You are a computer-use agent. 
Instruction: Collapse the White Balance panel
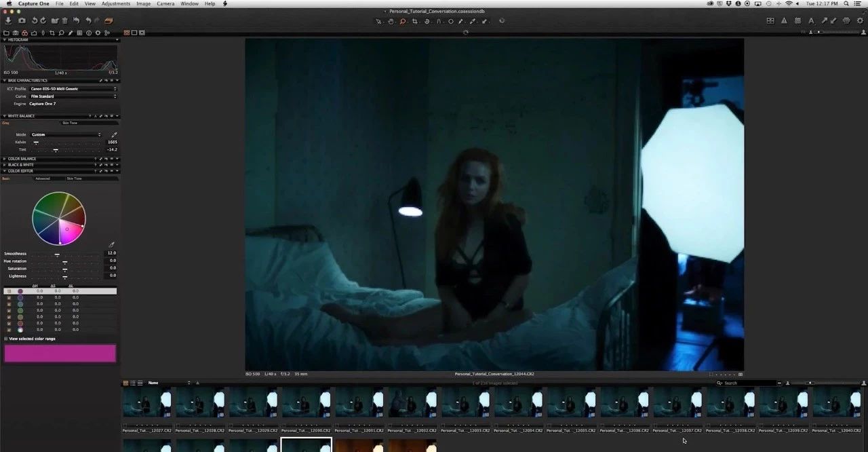click(5, 115)
